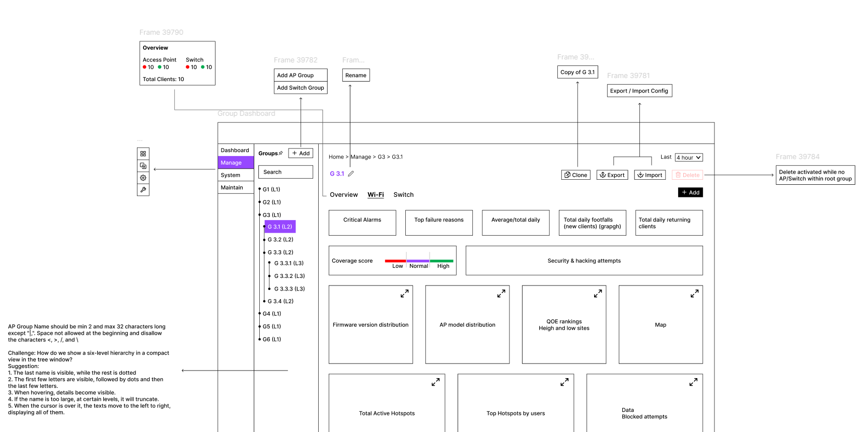868x432 pixels.
Task: Open the Last 4 hour dropdown
Action: click(x=688, y=158)
